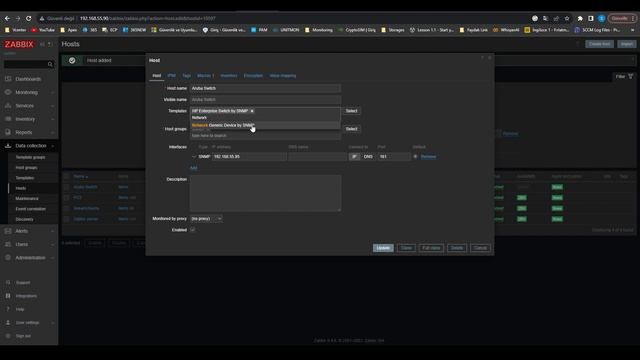The height and width of the screenshot is (360, 640).
Task: Click the sidebar search magnifier icon
Action: pos(50,64)
